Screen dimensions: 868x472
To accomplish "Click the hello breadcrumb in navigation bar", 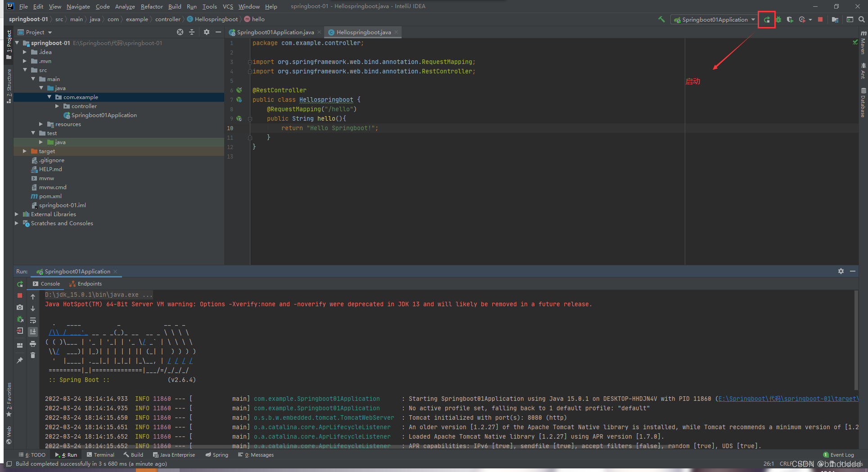I will pyautogui.click(x=254, y=19).
